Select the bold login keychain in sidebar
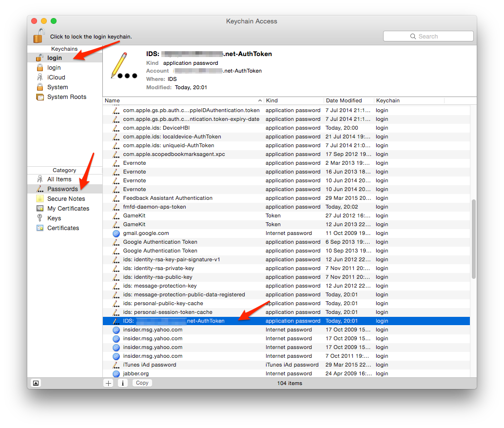504x428 pixels. point(65,58)
